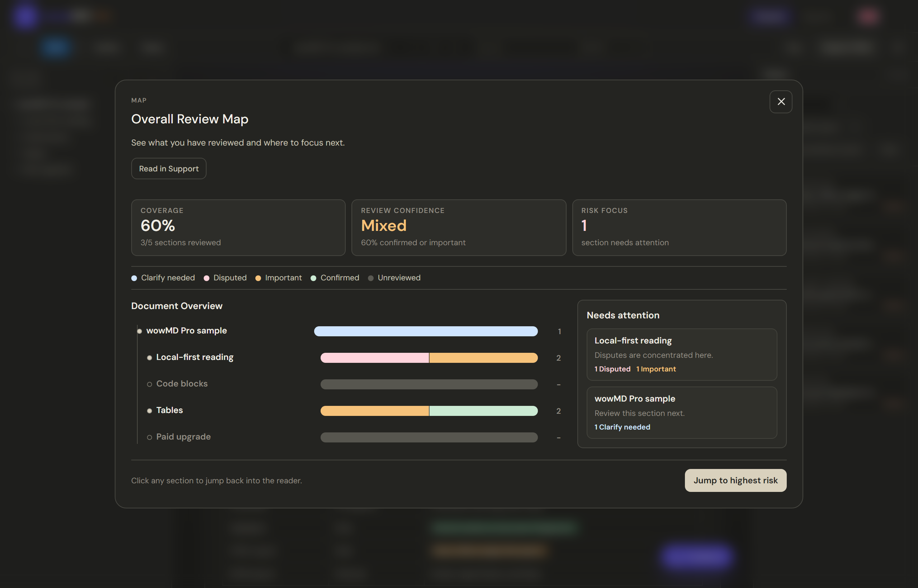Click the Document Overview heading
The width and height of the screenshot is (918, 588).
(177, 306)
